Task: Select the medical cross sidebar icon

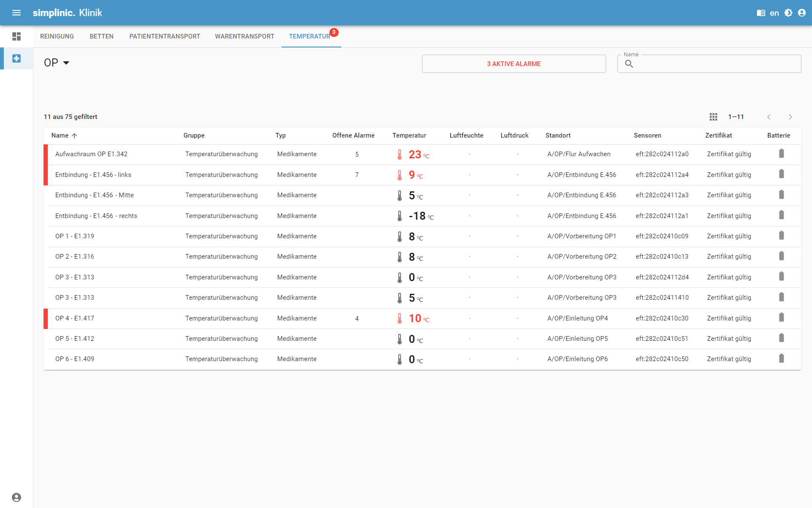Action: pyautogui.click(x=16, y=58)
